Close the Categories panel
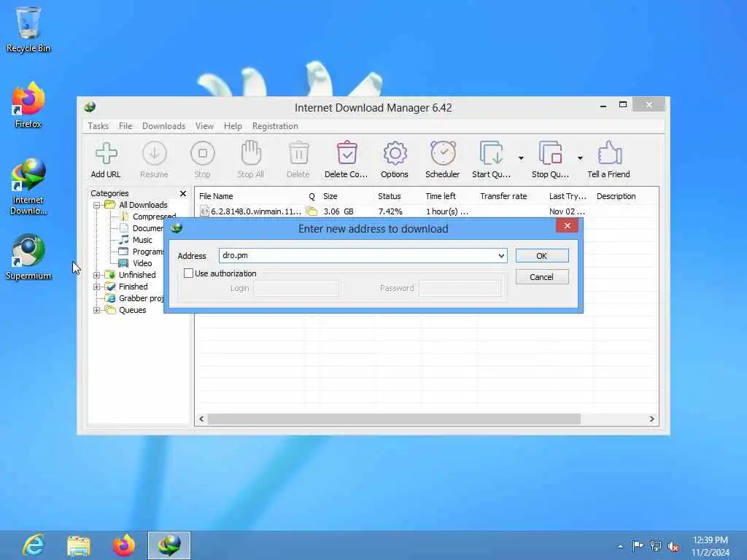Viewport: 747px width, 560px height. 183,193
